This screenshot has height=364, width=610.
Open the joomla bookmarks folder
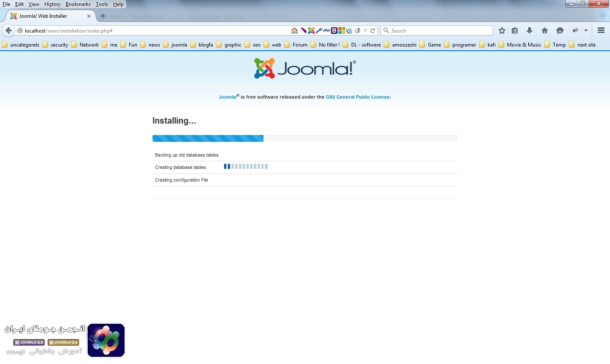pos(175,44)
